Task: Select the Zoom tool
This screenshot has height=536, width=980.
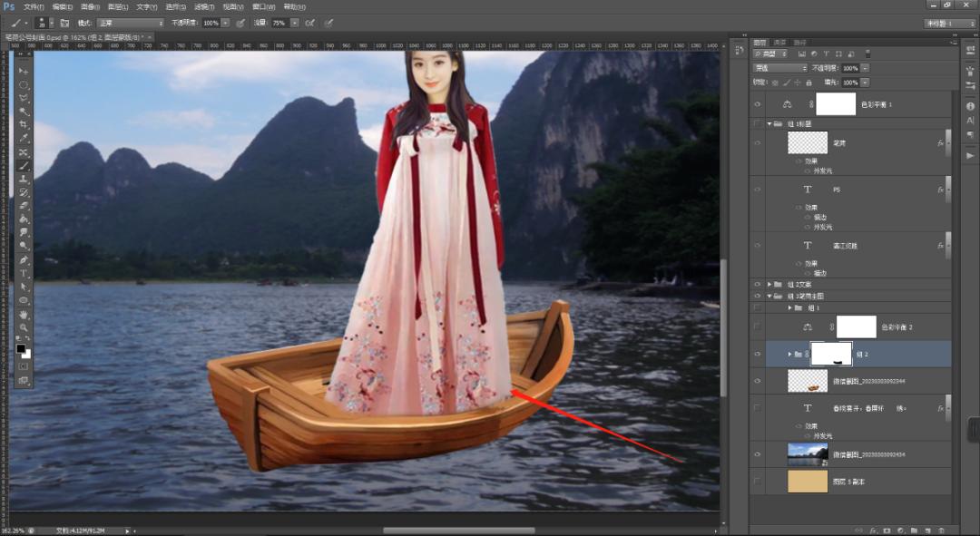Action: pos(23,327)
